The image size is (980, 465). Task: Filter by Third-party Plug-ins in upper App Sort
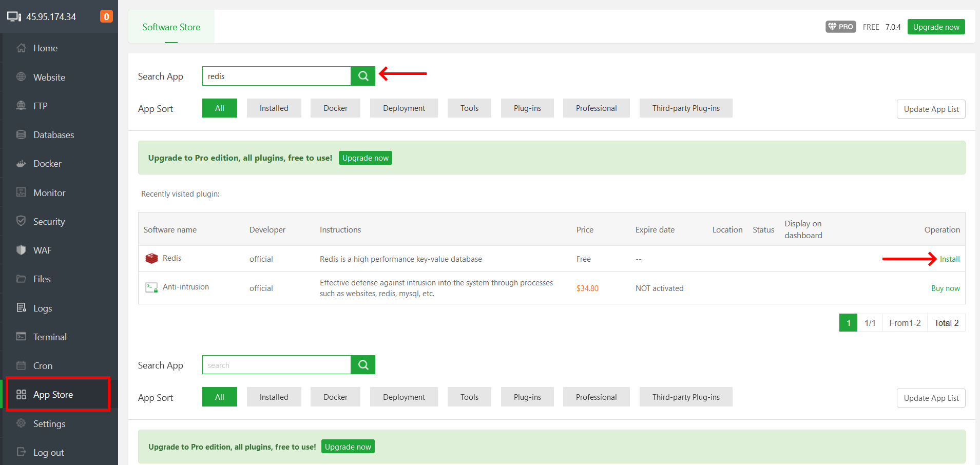click(686, 108)
